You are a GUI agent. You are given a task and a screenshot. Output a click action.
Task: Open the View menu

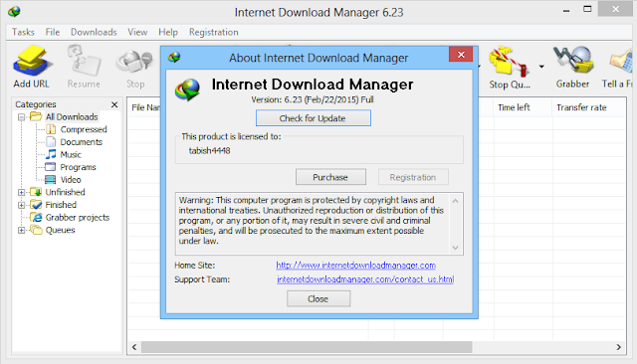coord(137,32)
